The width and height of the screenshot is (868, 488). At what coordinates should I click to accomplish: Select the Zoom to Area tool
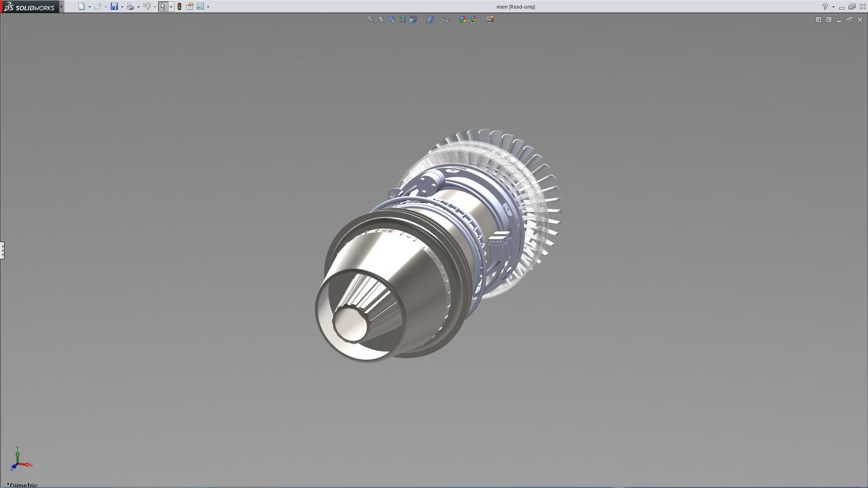click(382, 19)
